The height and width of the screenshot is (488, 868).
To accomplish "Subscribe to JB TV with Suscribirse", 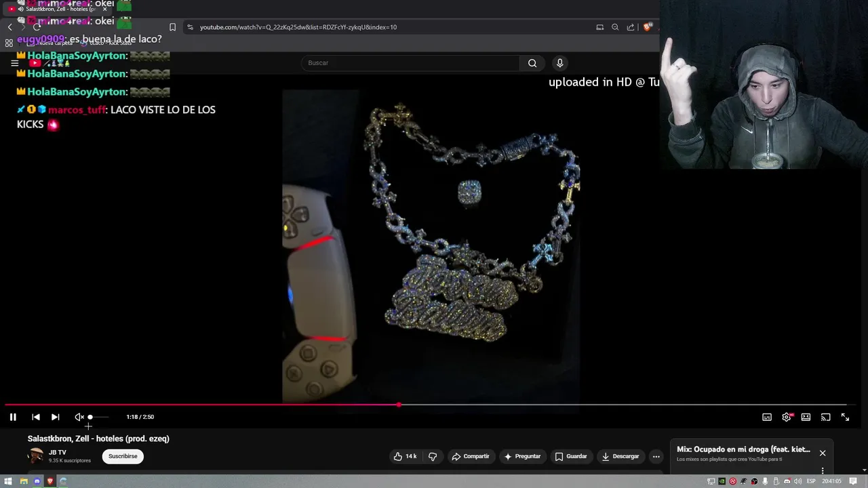I will point(123,456).
